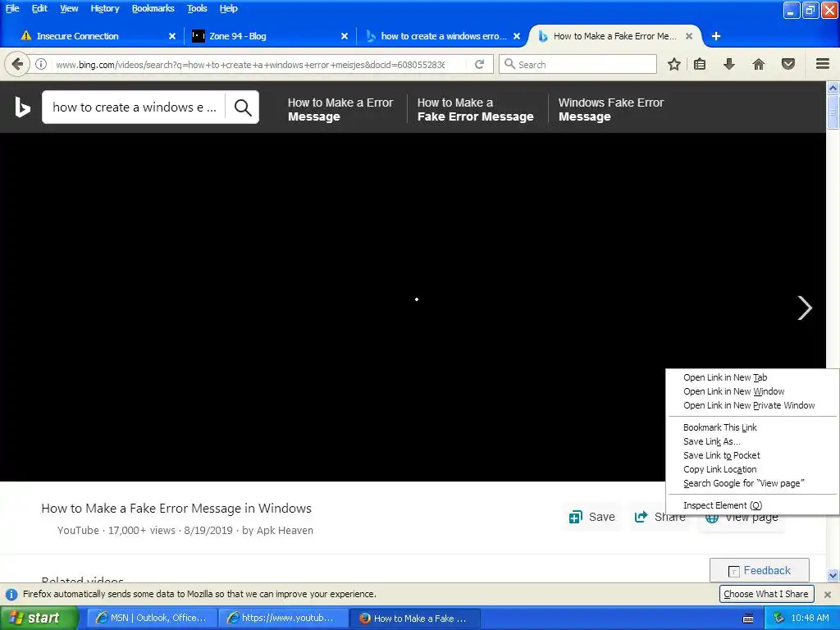Image resolution: width=840 pixels, height=630 pixels.
Task: Click the search magnifier in Firefox search box
Action: point(509,64)
